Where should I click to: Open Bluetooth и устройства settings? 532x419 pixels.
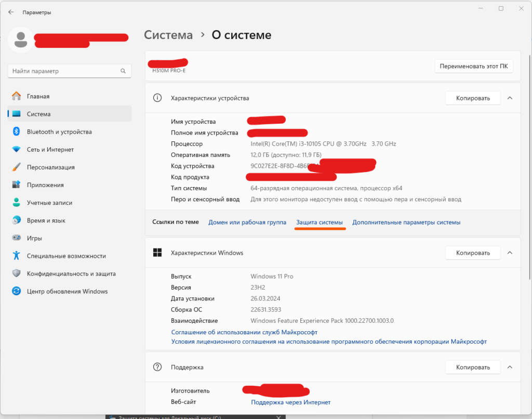coord(70,132)
